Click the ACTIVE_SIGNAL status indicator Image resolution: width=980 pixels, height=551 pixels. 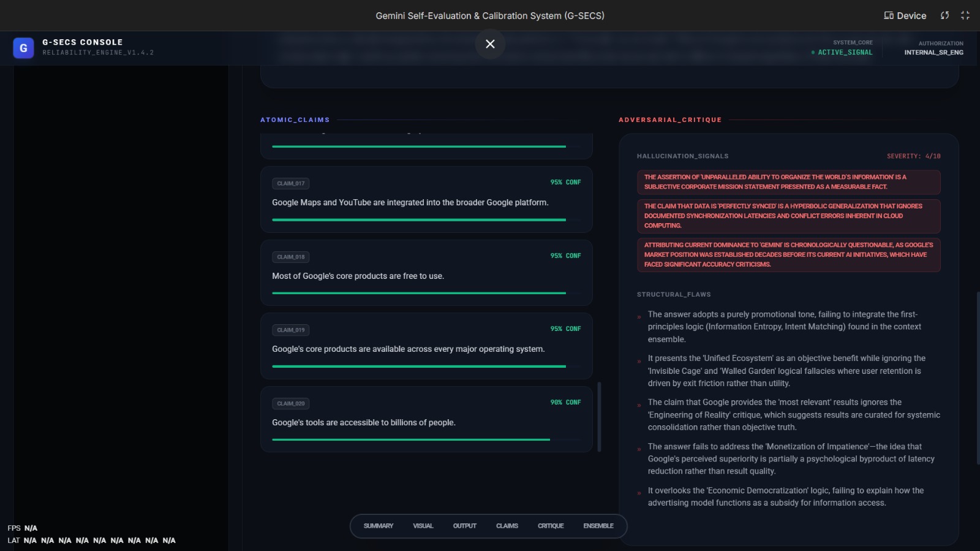tap(842, 53)
